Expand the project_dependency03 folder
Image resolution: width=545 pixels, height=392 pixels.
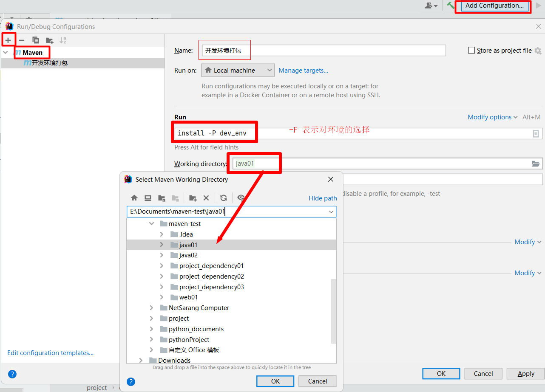coord(162,287)
